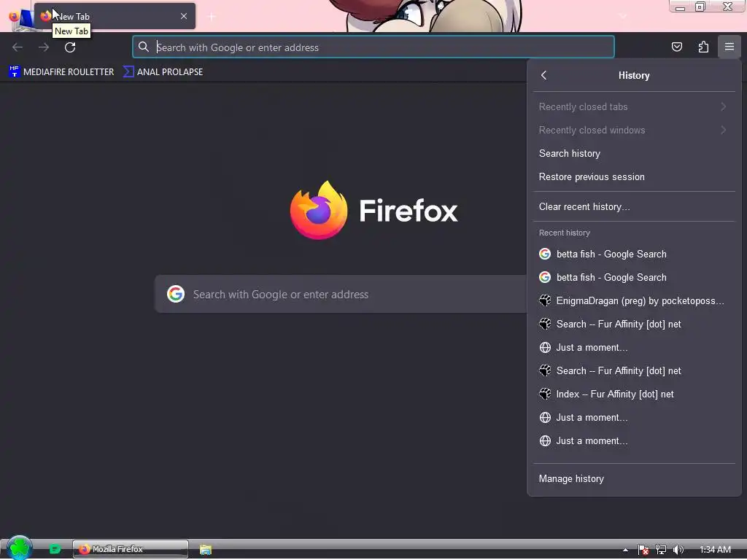Viewport: 747px width, 560px height.
Task: Click the History panel title
Action: (634, 75)
